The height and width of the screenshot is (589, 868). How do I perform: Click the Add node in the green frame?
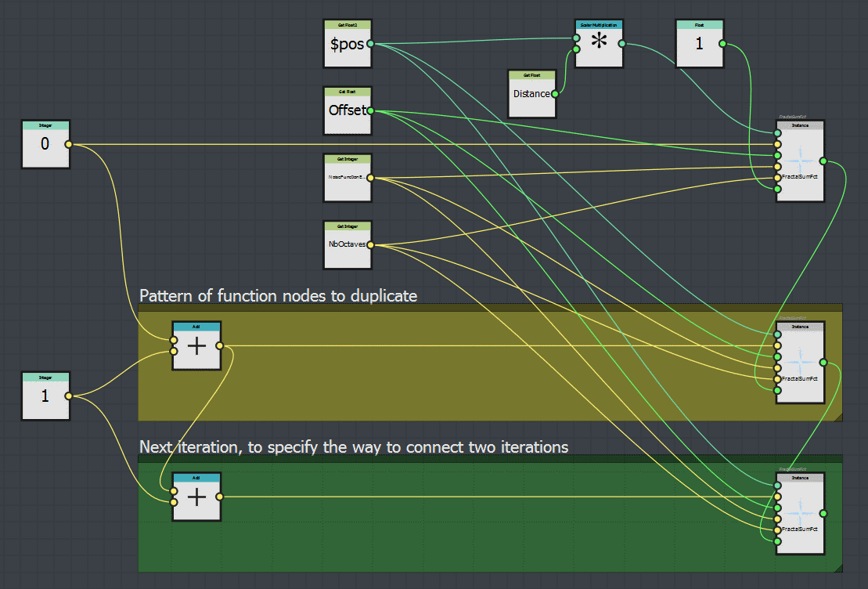point(196,496)
